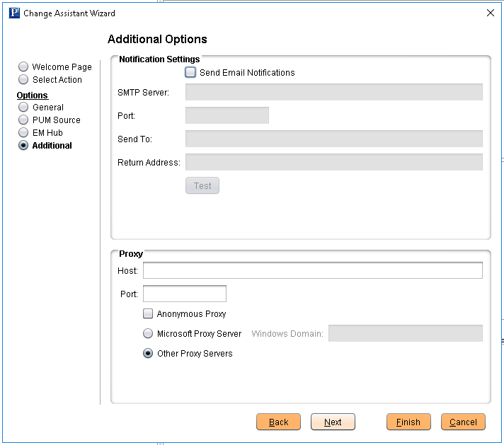Screen dimensions: 504x445
Task: Click the SMTP Server field
Action: click(x=334, y=92)
